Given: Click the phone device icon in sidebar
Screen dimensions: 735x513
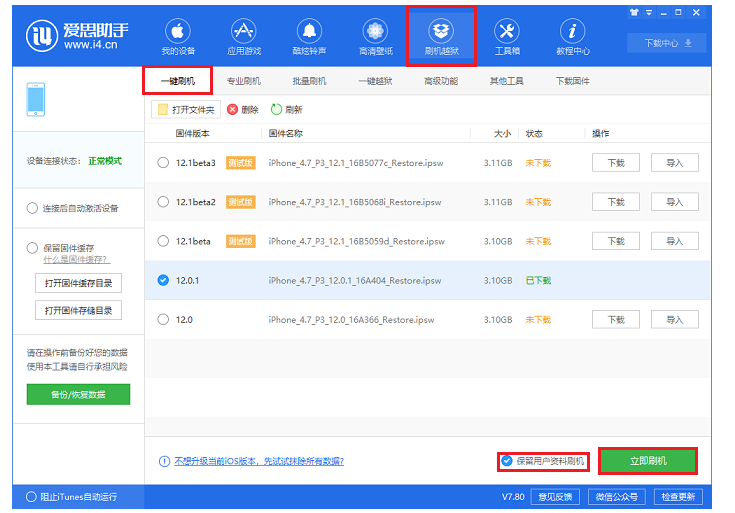Looking at the screenshot, I should coord(36,99).
